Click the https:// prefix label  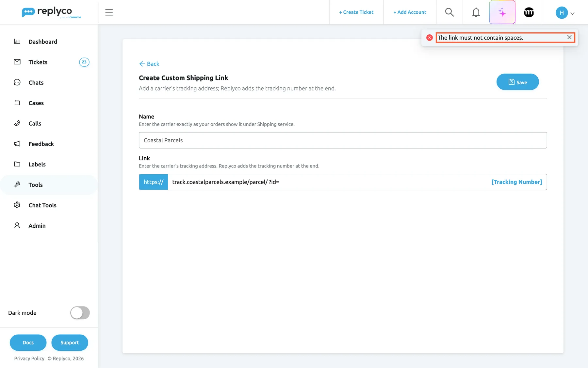153,182
